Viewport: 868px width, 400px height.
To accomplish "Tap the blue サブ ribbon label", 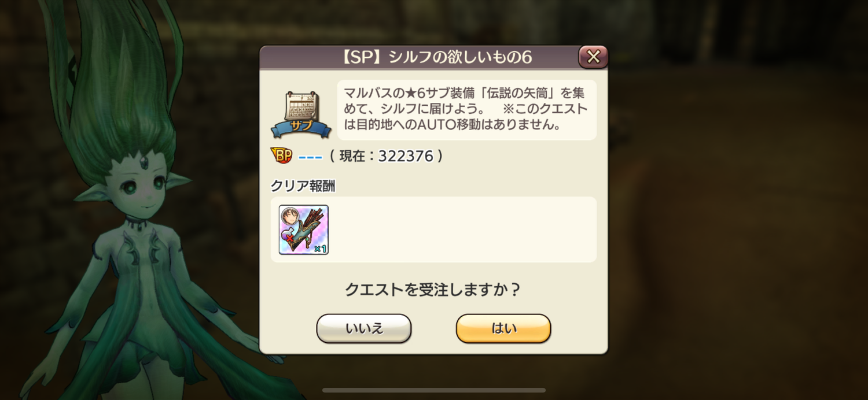I will pos(301,126).
